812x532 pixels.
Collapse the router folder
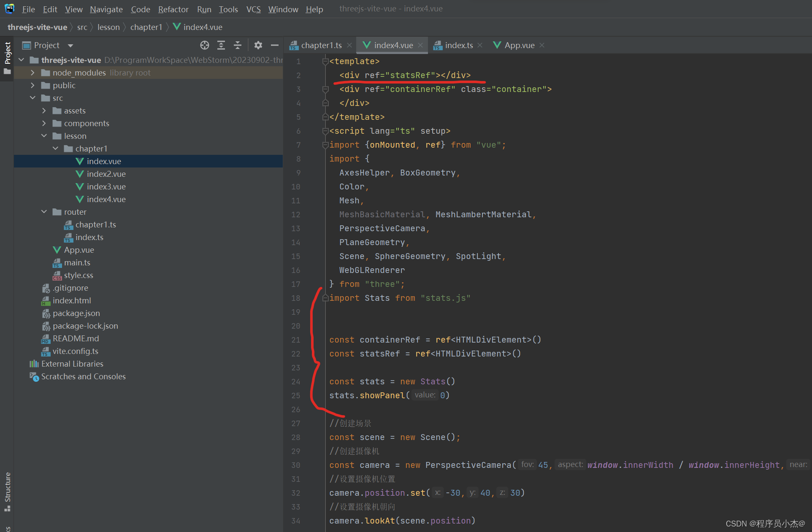(44, 212)
